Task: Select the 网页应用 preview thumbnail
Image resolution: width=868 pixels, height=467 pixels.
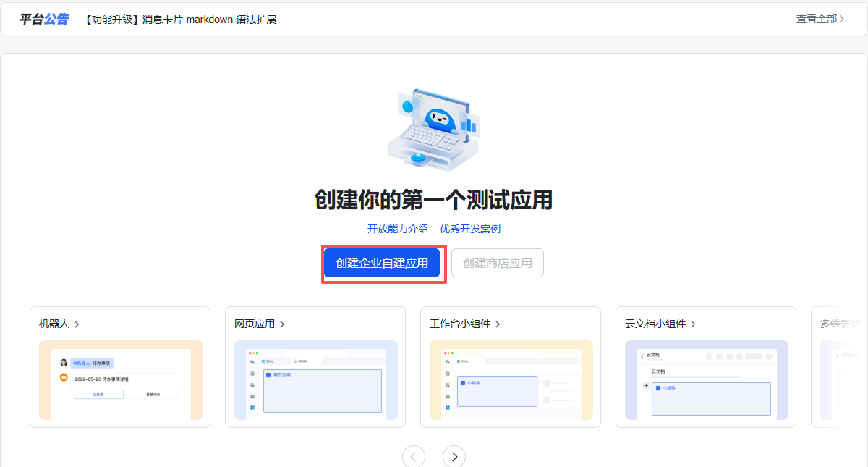Action: click(x=316, y=380)
